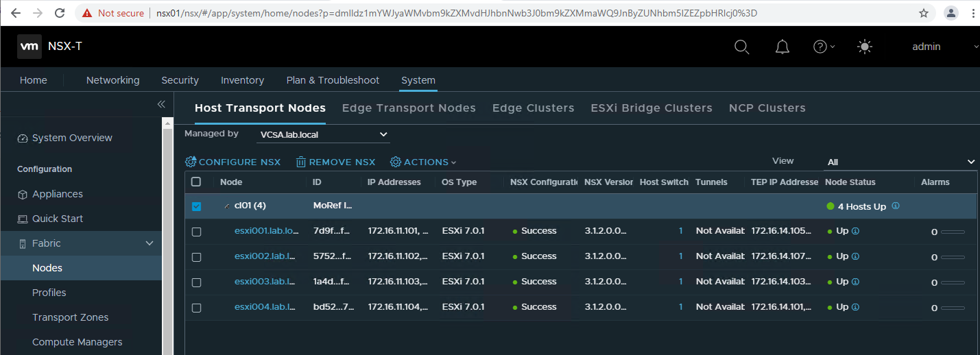This screenshot has width=980, height=355.
Task: Open the help question mark menu
Action: (x=824, y=47)
